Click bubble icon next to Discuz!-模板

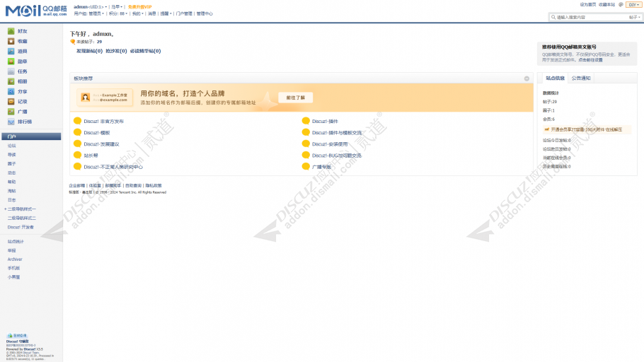pos(77,132)
